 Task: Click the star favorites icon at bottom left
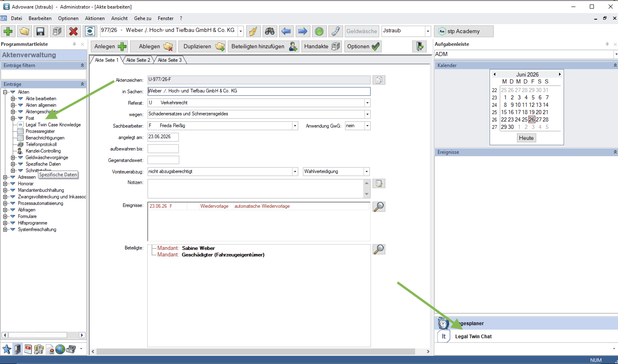[7, 349]
